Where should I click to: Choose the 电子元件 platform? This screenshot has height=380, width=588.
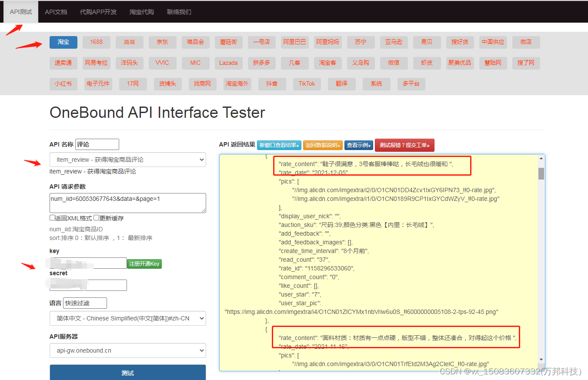(98, 84)
